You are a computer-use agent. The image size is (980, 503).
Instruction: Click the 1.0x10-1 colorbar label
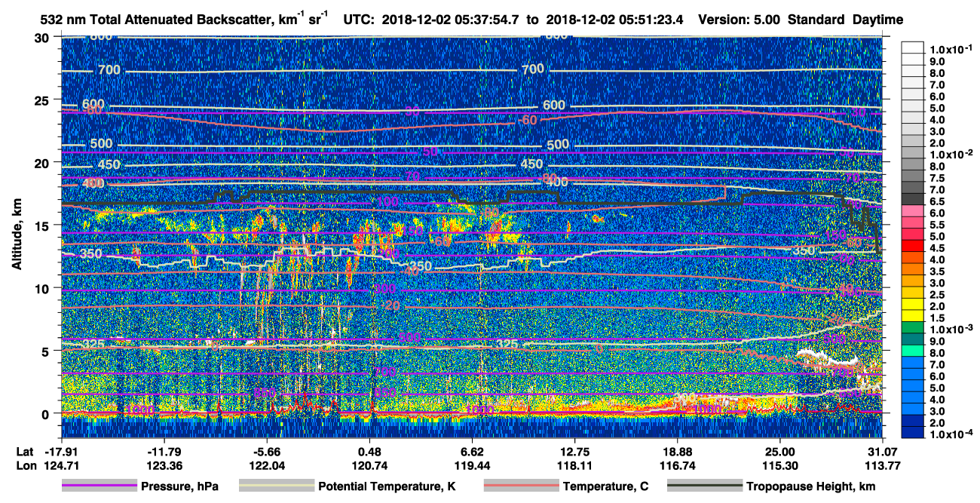952,49
